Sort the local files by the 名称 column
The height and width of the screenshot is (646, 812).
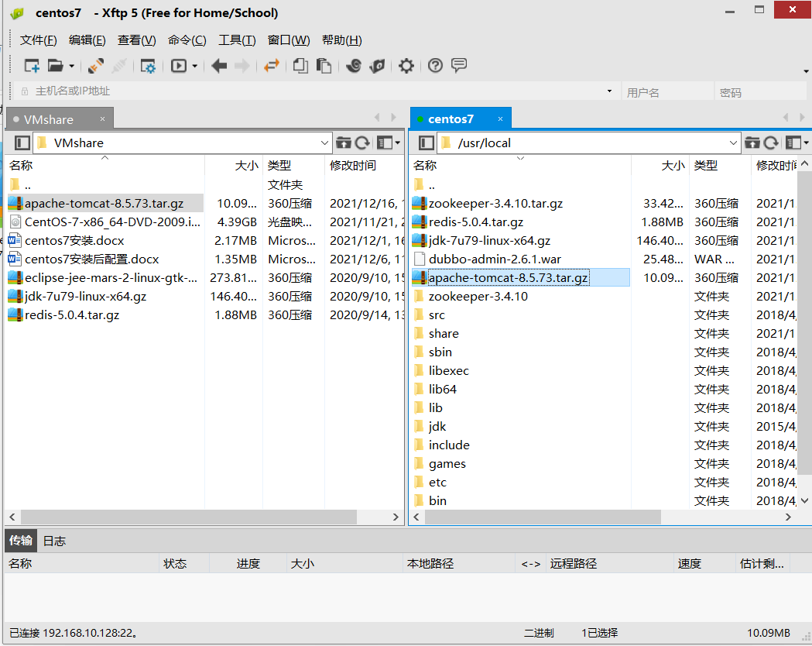[104, 165]
